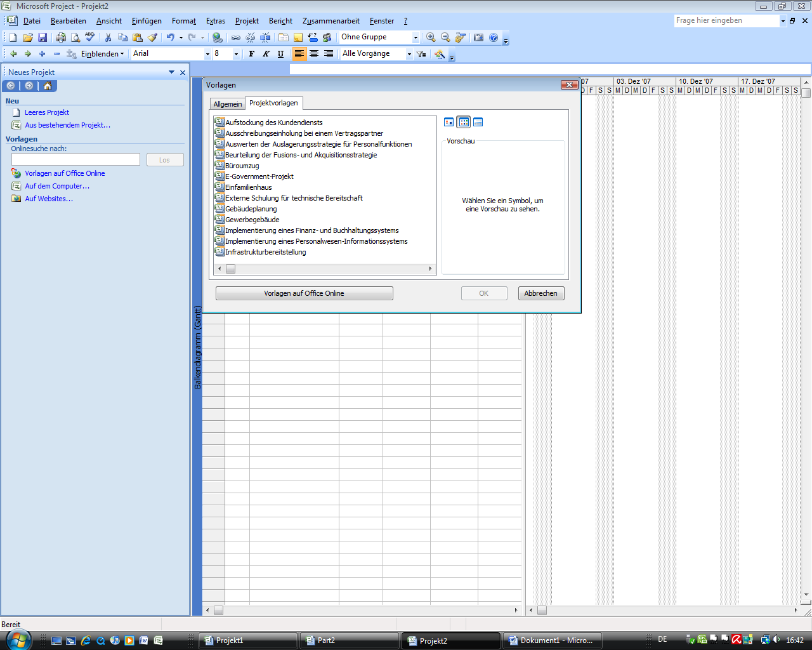Zoom out using the magnifier minus icon
Image resolution: width=812 pixels, height=650 pixels.
(x=445, y=37)
